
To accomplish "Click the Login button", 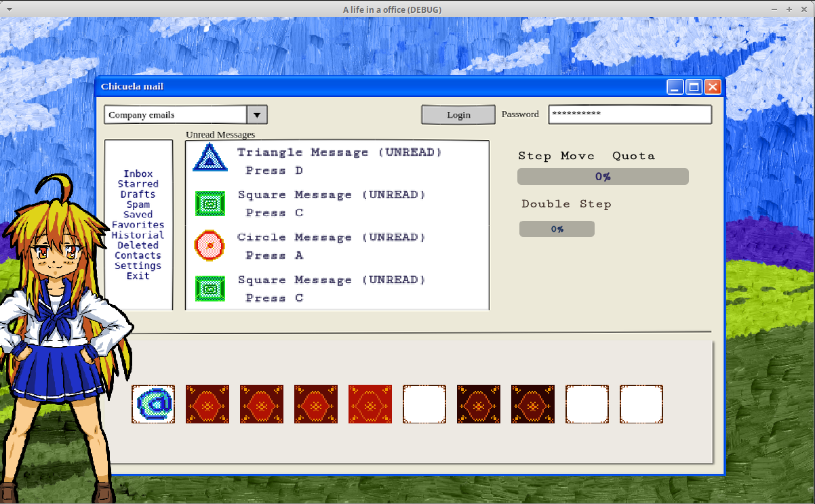I will click(458, 114).
